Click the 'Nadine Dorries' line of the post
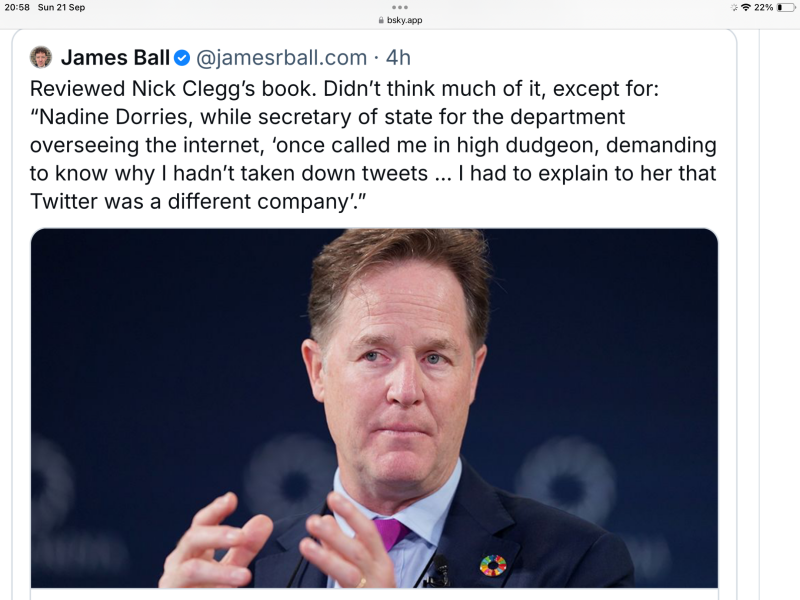Image resolution: width=800 pixels, height=600 pixels. tap(329, 117)
